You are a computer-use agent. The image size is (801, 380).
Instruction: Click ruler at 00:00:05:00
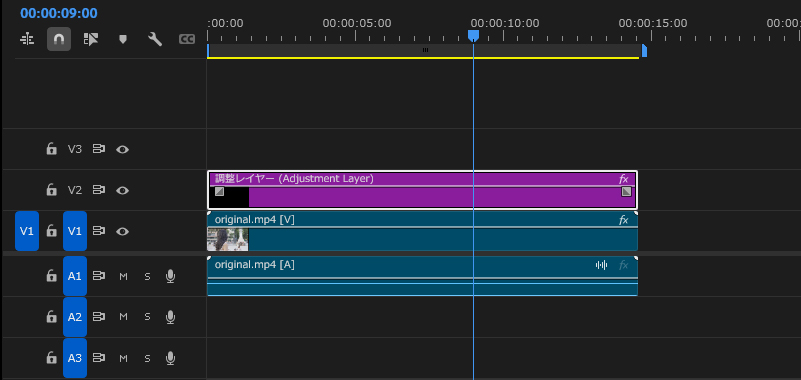click(357, 23)
